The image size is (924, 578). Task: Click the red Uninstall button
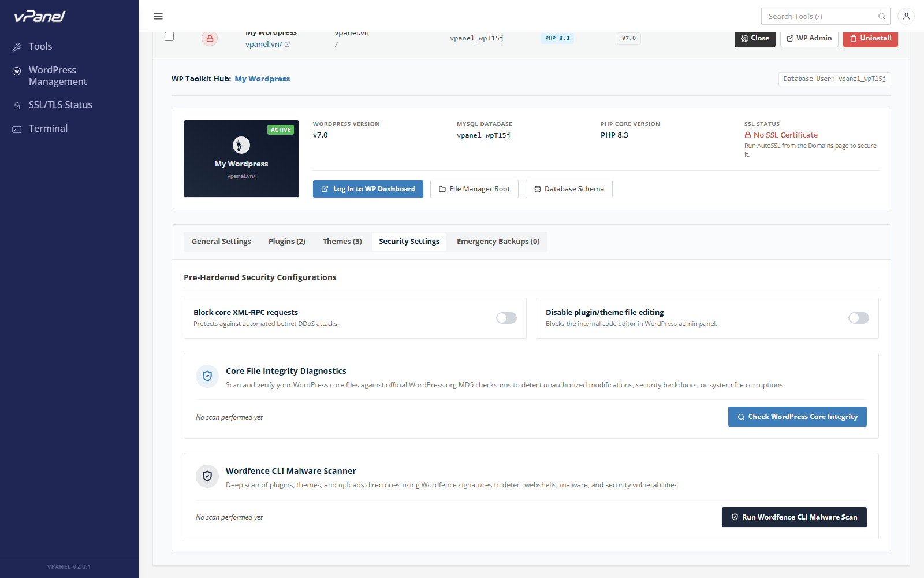coord(870,39)
